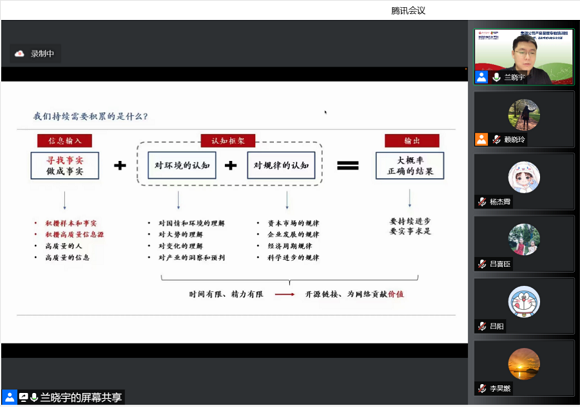Click the 兰晓宇的屏幕共享 label
The height and width of the screenshot is (407, 580).
81,398
